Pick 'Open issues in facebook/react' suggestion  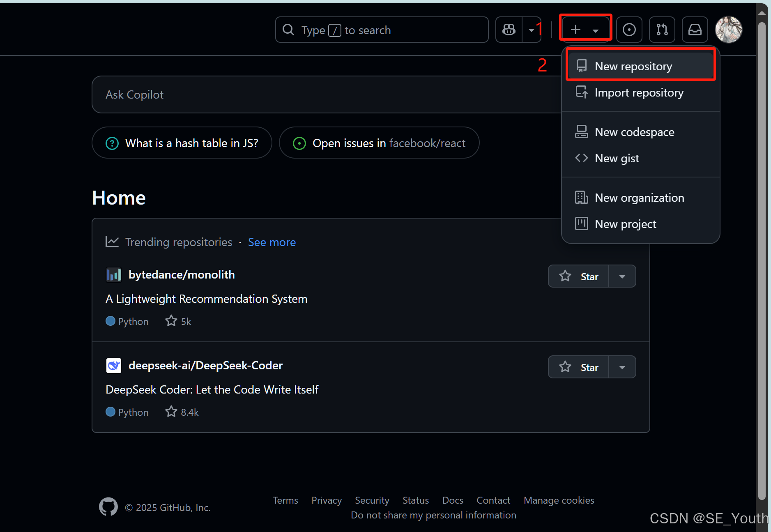coord(379,143)
